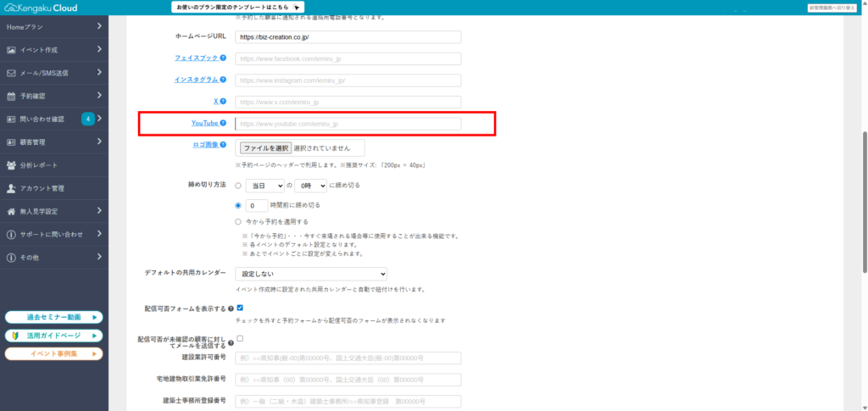This screenshot has height=411, width=868.
Task: Expand the 予約確認 chevron
Action: (99, 96)
